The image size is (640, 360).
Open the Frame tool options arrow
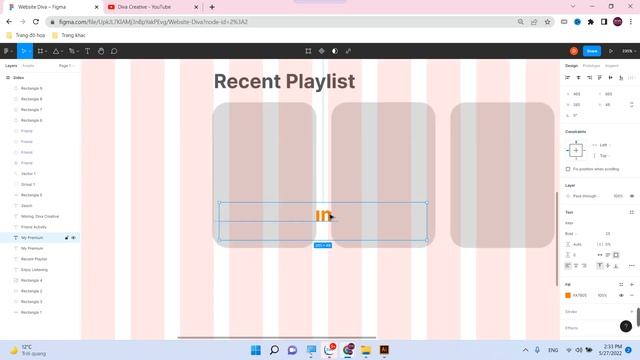(46, 51)
